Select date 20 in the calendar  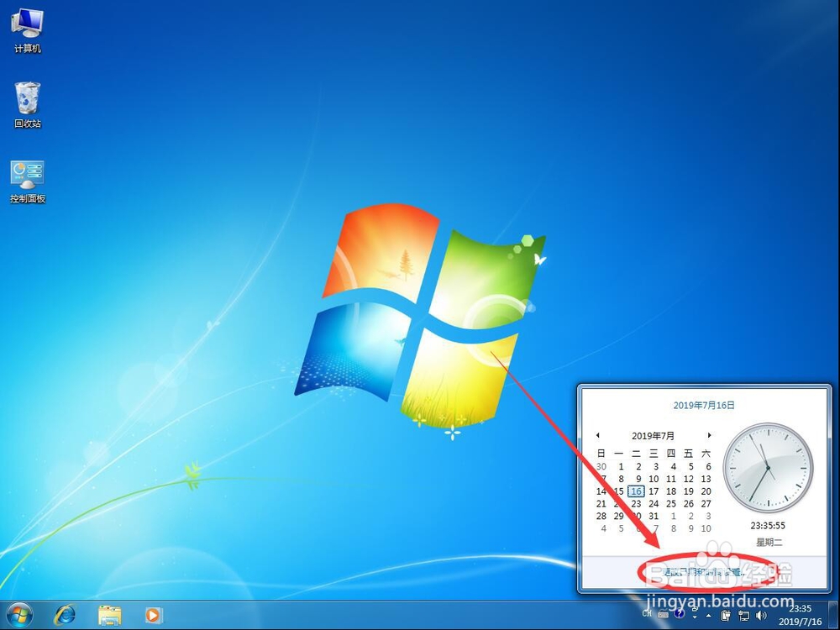(x=706, y=491)
